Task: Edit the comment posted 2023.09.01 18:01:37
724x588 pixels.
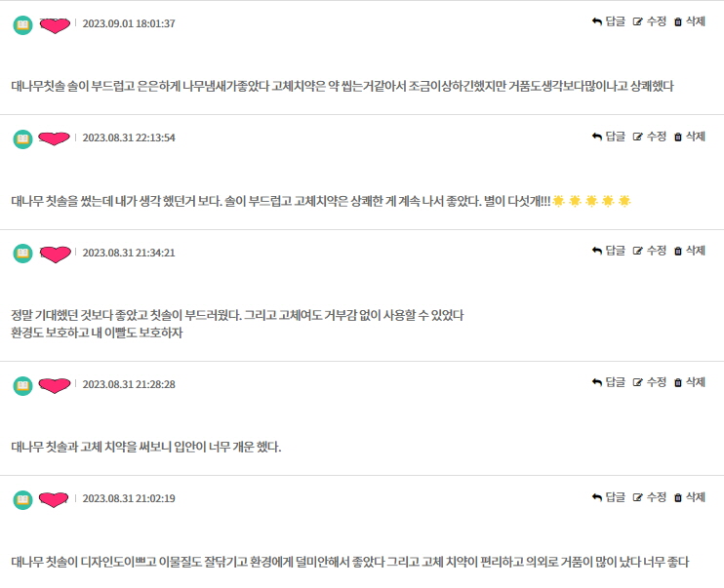Action: [x=649, y=21]
